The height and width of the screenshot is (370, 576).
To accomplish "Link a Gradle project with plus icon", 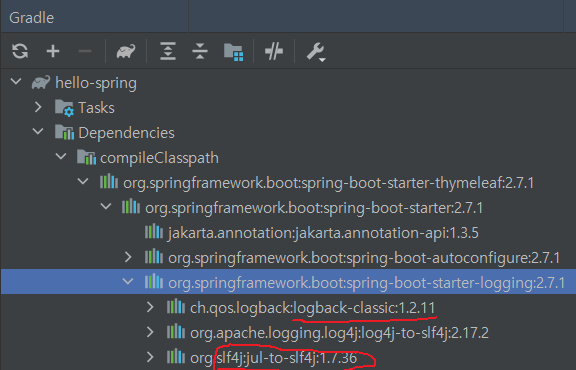I will [x=53, y=51].
